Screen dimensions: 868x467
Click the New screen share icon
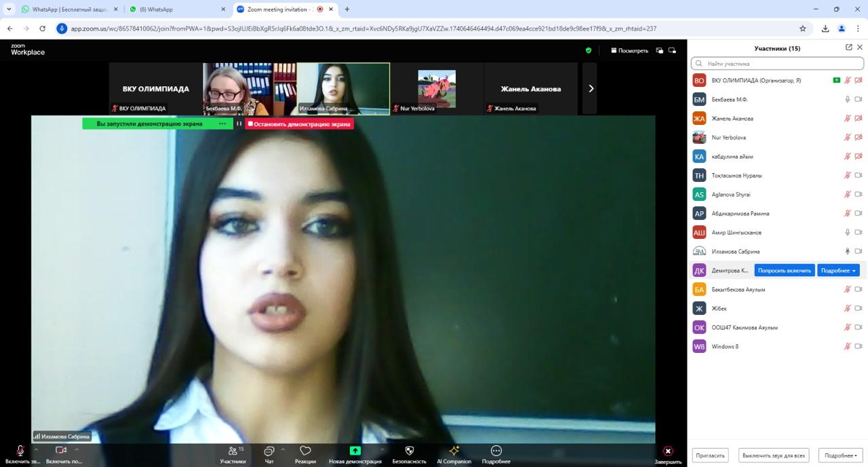pyautogui.click(x=355, y=451)
